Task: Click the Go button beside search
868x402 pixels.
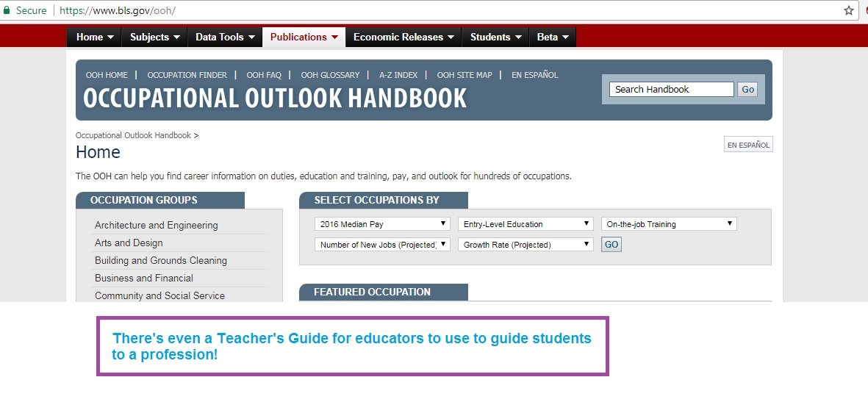Action: 748,89
